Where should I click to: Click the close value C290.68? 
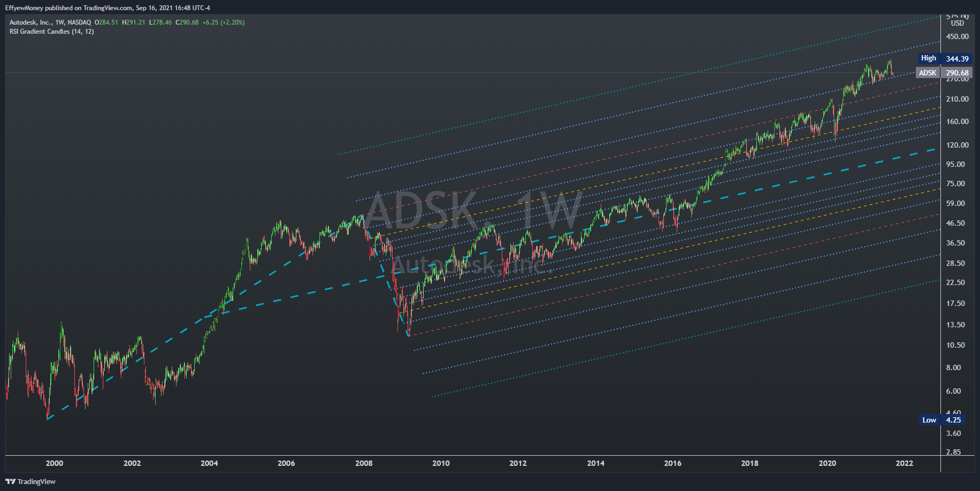[187, 22]
